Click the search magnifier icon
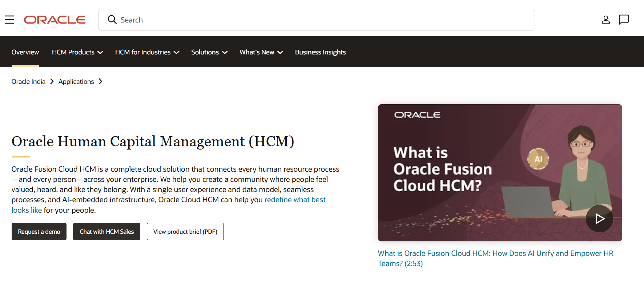The height and width of the screenshot is (286, 644). (112, 20)
